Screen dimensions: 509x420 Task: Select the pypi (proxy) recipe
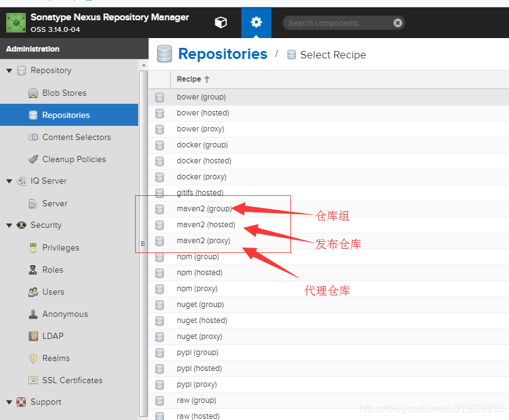point(328,384)
